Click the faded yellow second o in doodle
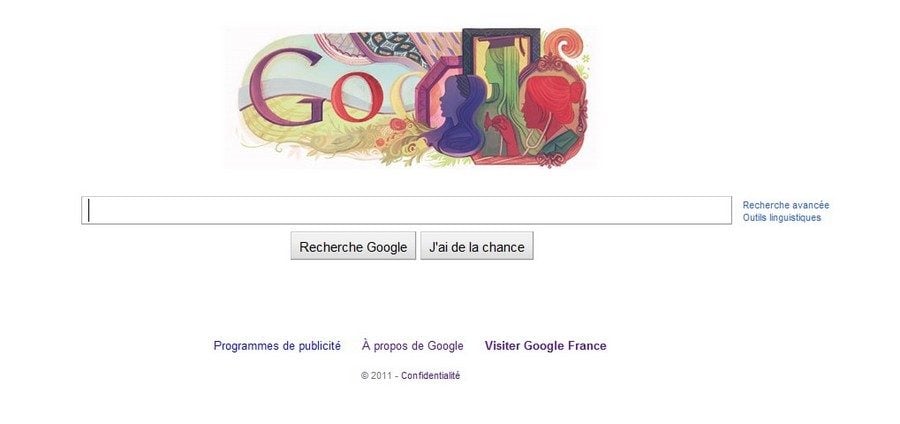 (x=405, y=96)
